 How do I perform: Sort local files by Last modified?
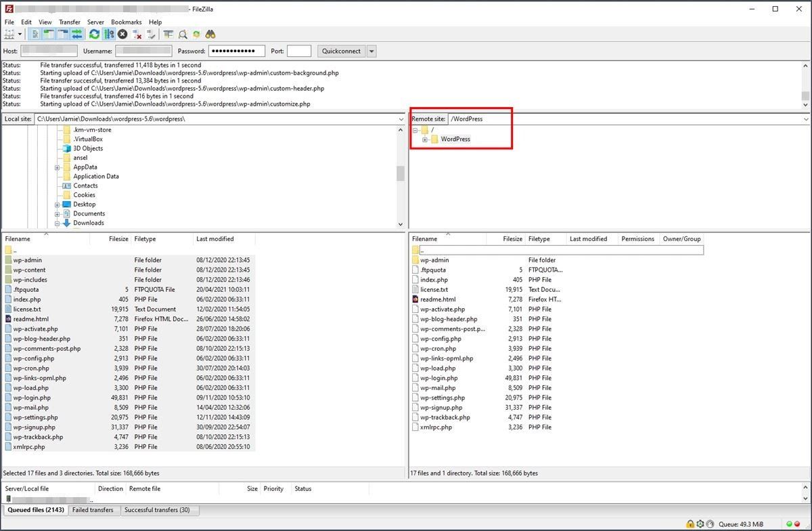click(x=224, y=239)
